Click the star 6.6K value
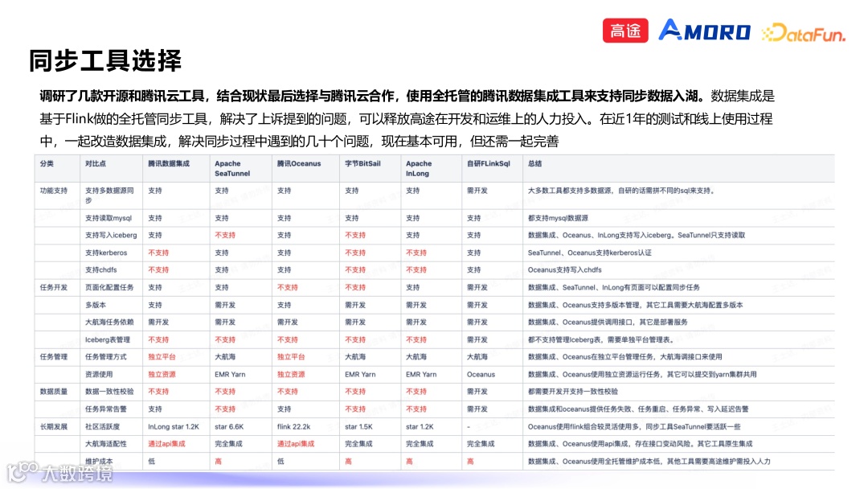Image resolution: width=868 pixels, height=489 pixels. (x=228, y=426)
